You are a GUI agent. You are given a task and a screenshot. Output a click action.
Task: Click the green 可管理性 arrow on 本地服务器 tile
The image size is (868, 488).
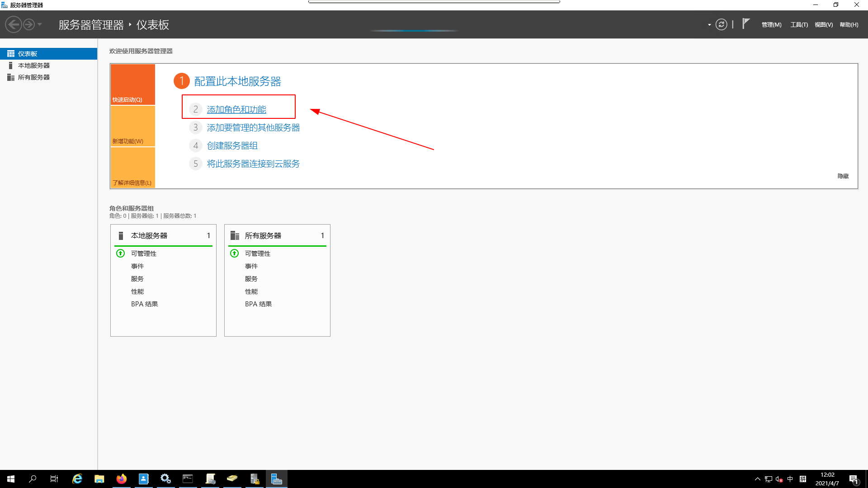coord(120,253)
